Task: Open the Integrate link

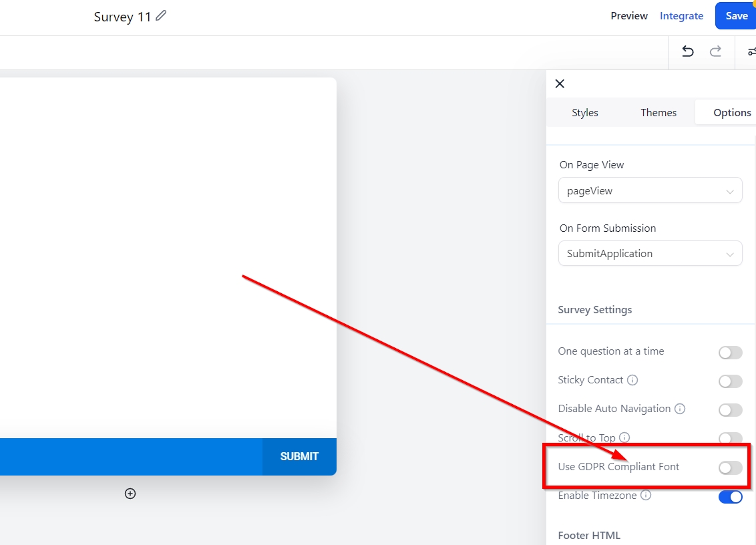Action: (681, 16)
